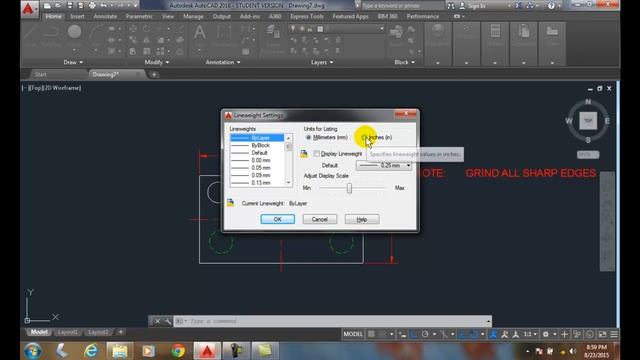Switch to the Layout1 tab
Viewport: 640px width, 360px height.
[67, 332]
